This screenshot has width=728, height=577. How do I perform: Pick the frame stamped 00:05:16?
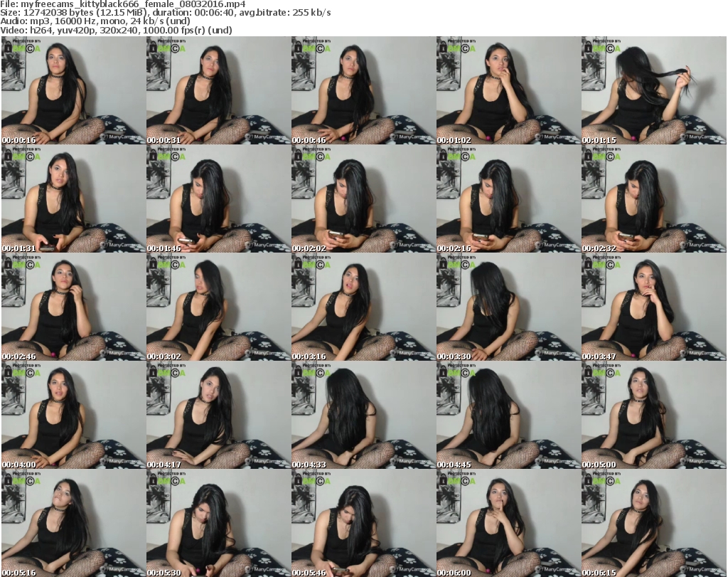point(73,523)
